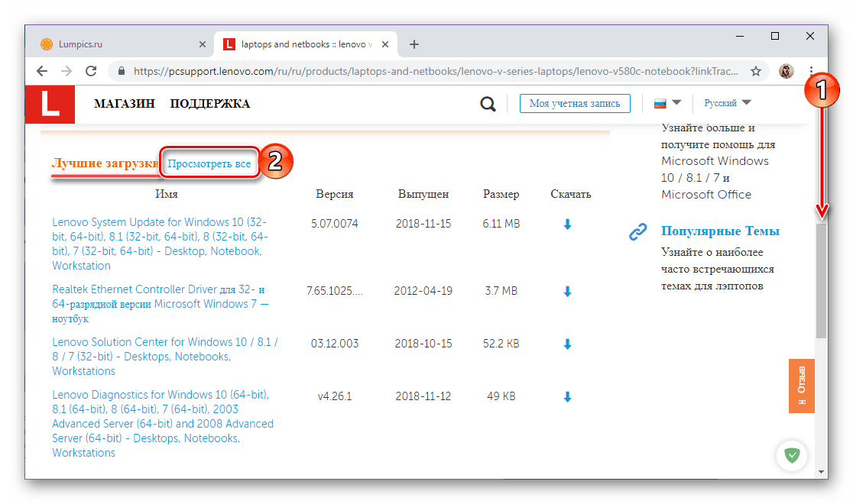
Task: Bookmark page with the star icon
Action: click(x=756, y=71)
